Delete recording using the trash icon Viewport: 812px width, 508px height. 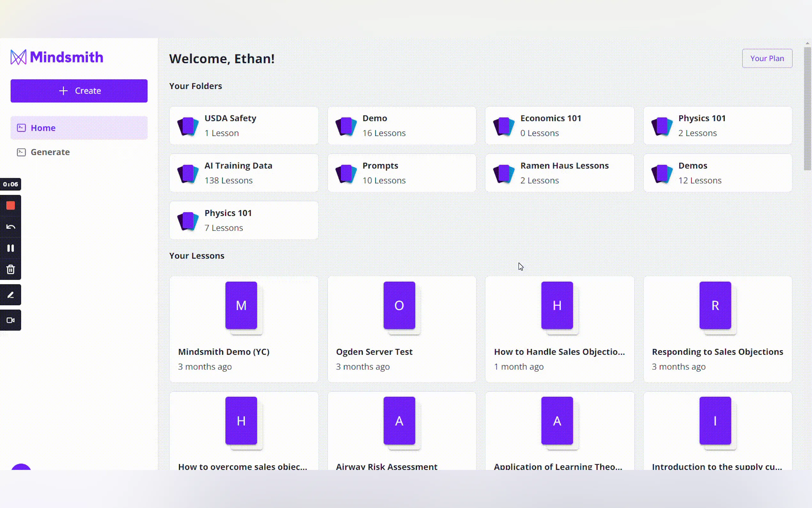(11, 269)
